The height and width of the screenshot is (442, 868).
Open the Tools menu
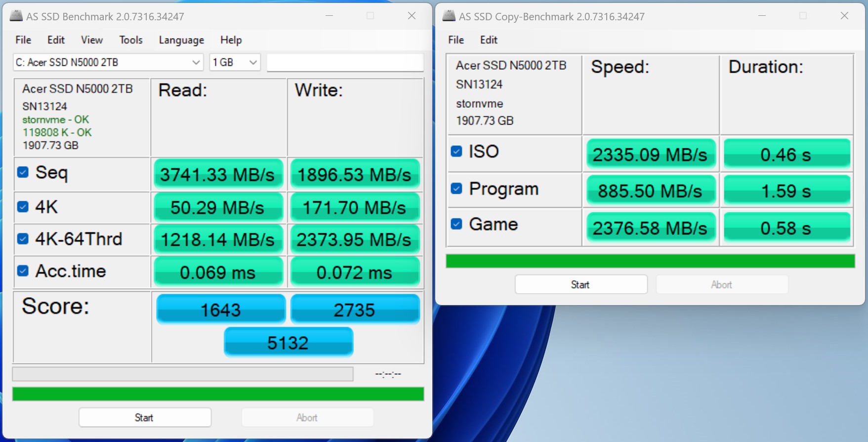tap(131, 40)
